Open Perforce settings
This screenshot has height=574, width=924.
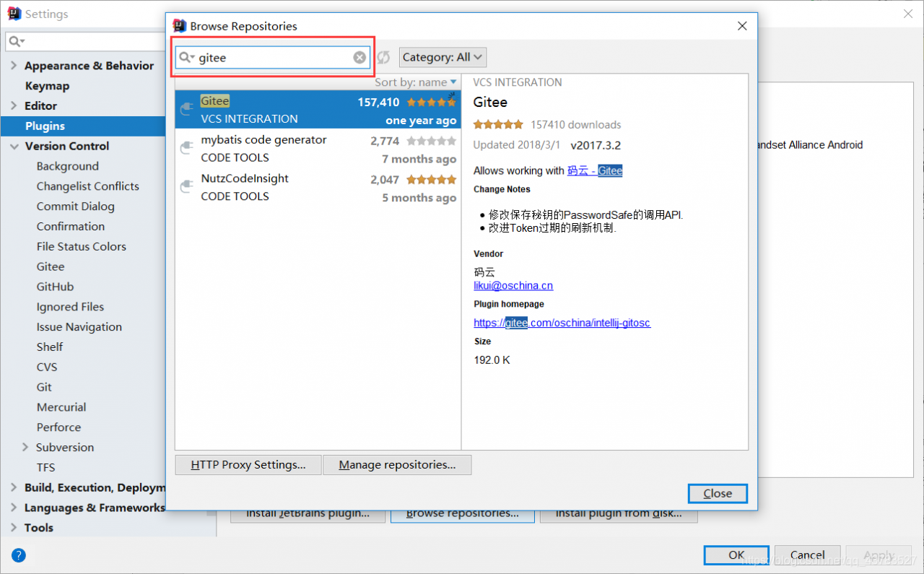(x=59, y=427)
